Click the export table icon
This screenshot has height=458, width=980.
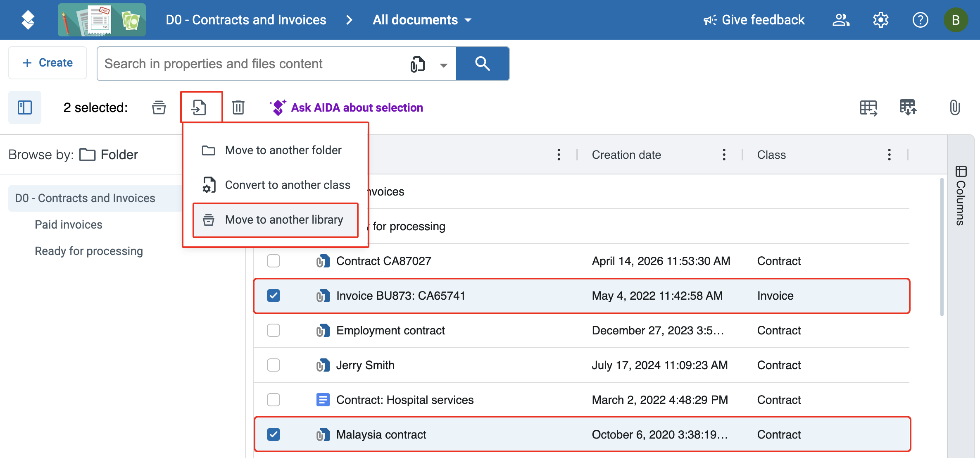[x=868, y=108]
